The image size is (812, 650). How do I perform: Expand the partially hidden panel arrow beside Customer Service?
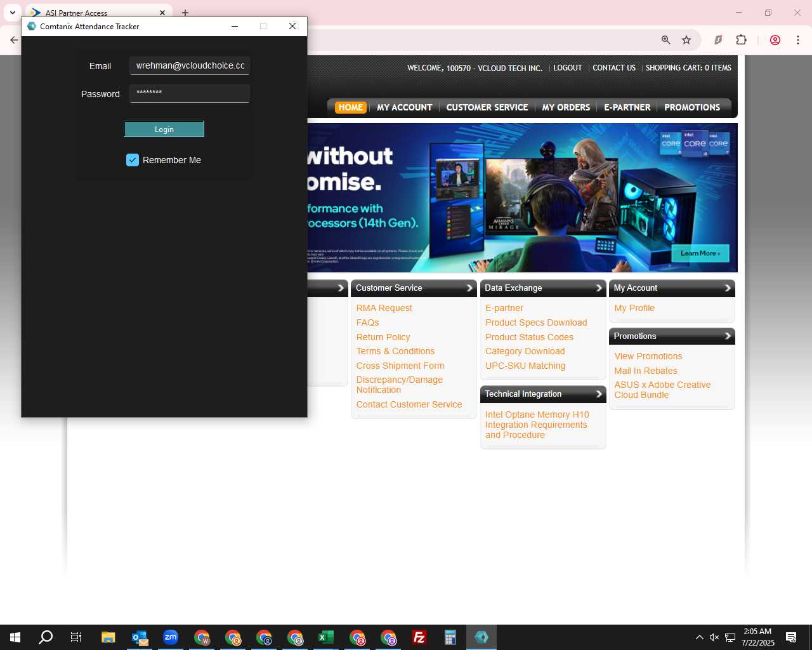[x=341, y=288]
